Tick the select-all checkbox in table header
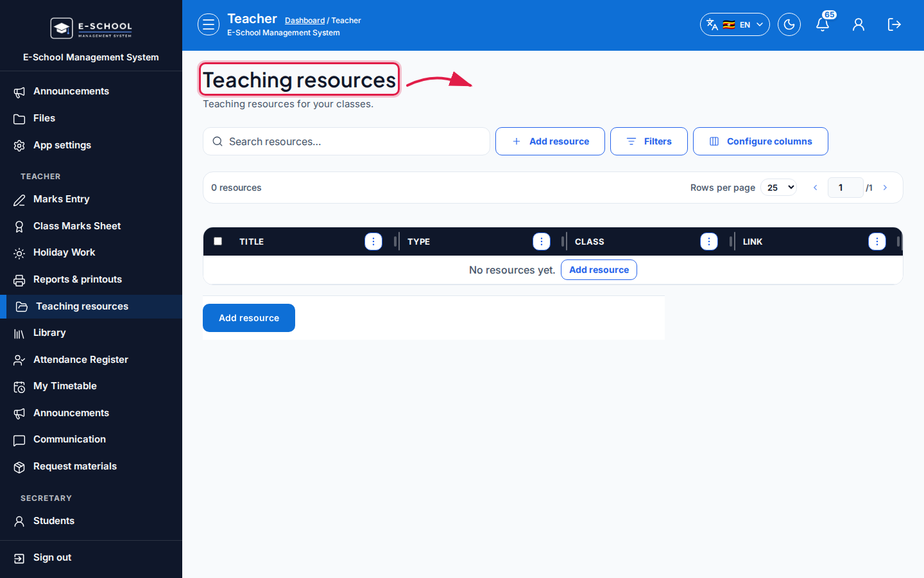This screenshot has width=924, height=578. click(218, 241)
